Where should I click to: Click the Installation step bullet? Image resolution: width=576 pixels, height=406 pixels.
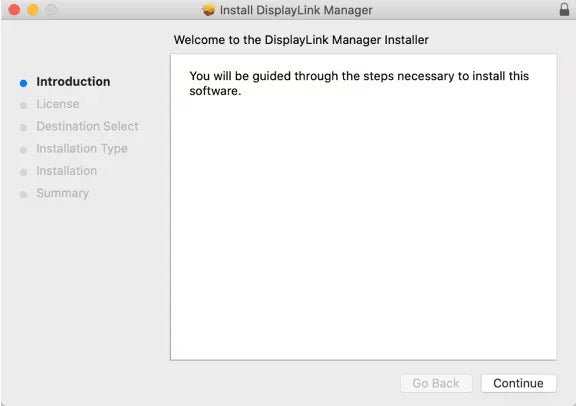(24, 172)
